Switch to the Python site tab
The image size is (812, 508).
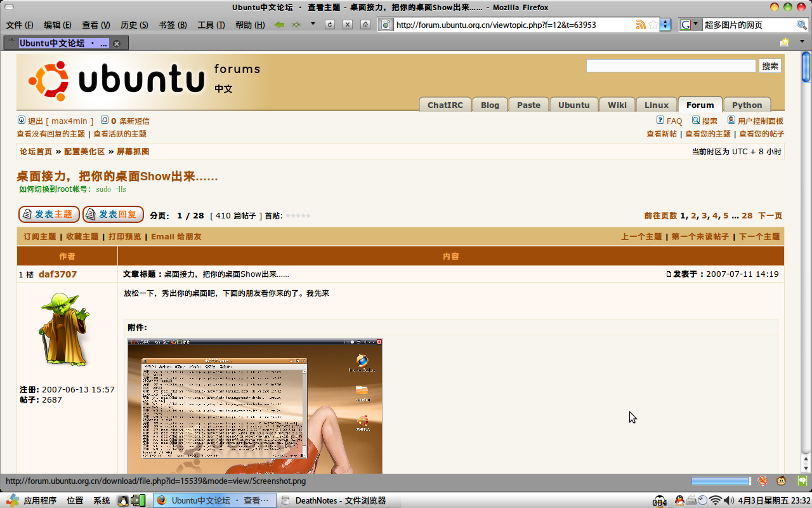(747, 105)
